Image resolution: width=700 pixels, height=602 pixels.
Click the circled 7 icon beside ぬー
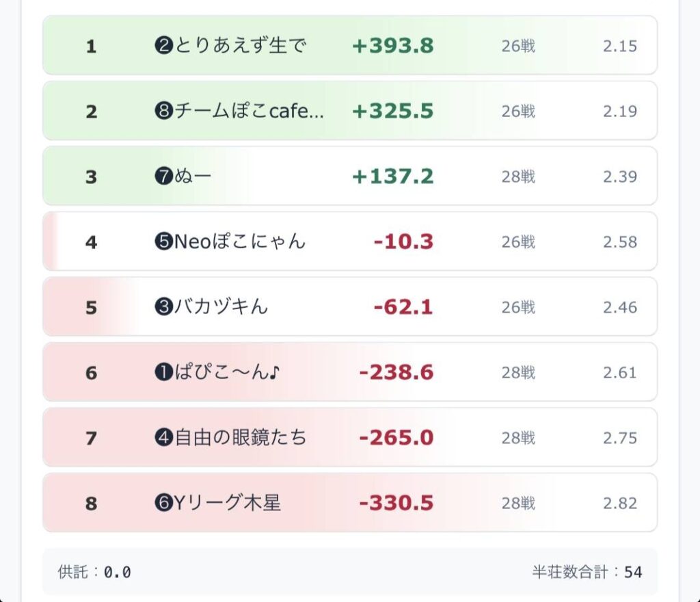pos(163,177)
